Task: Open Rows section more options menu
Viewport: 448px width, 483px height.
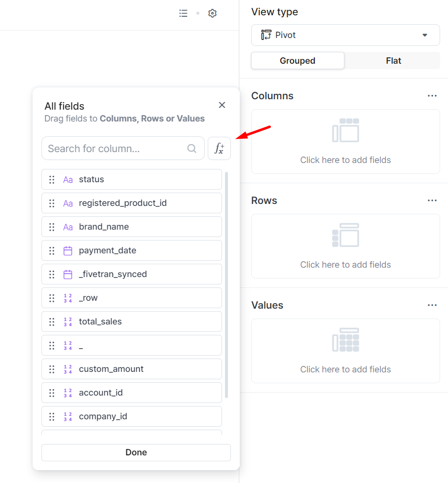Action: point(432,201)
